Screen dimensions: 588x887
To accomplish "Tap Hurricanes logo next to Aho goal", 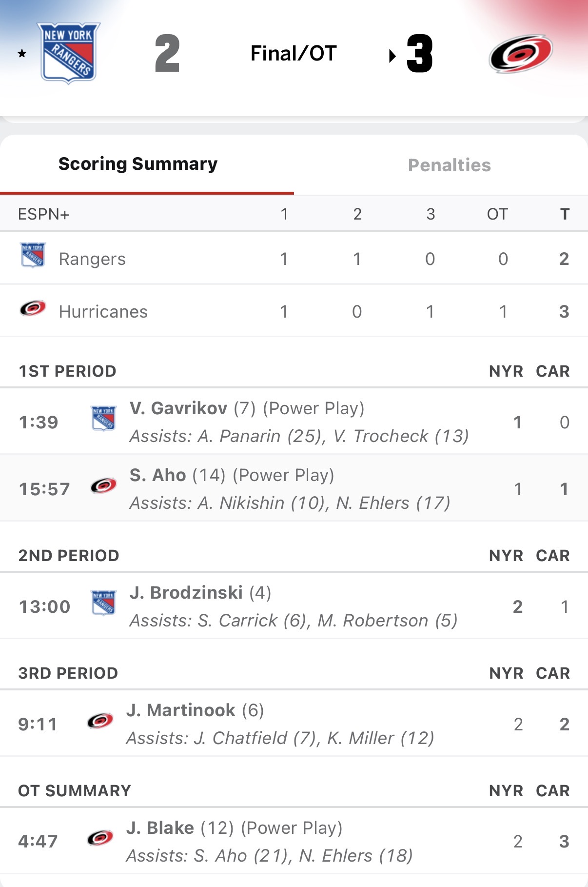I will [103, 485].
